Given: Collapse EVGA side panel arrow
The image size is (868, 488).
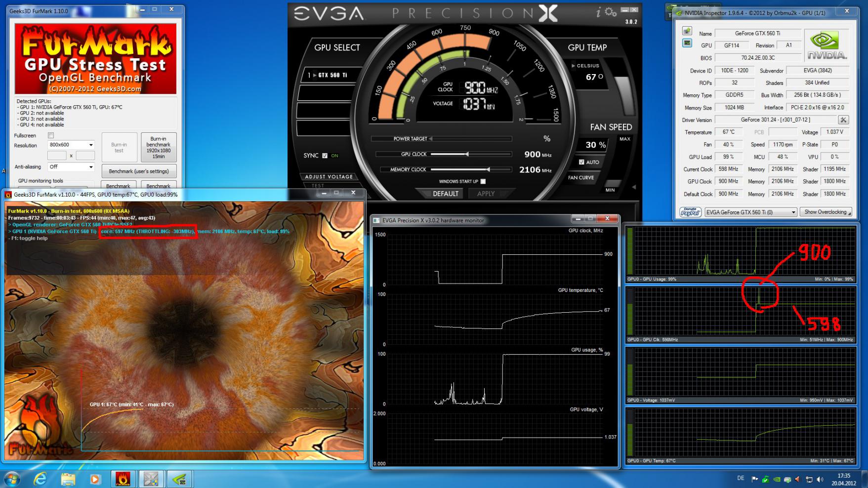Looking at the screenshot, I should (634, 187).
